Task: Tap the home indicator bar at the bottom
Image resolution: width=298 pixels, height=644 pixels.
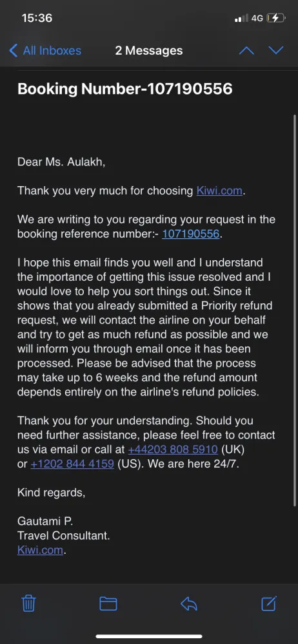Action: tap(149, 636)
